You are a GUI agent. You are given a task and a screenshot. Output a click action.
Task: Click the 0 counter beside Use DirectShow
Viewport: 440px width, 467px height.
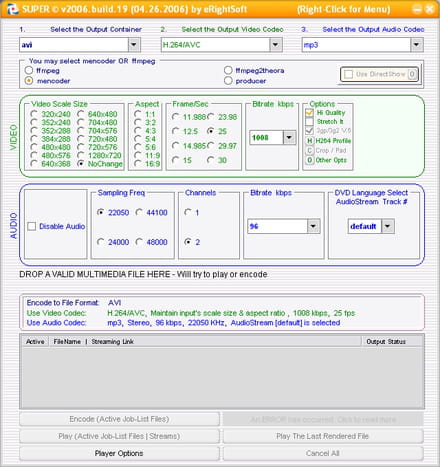point(412,74)
